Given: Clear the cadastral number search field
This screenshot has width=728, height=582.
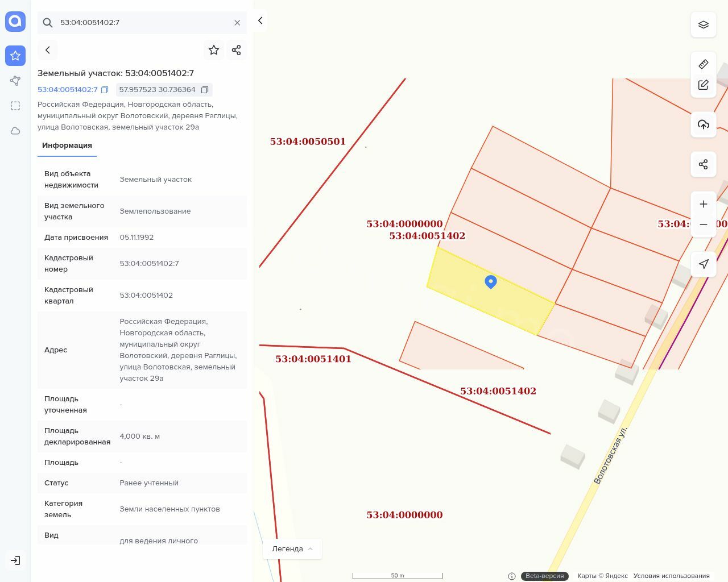Looking at the screenshot, I should (237, 23).
